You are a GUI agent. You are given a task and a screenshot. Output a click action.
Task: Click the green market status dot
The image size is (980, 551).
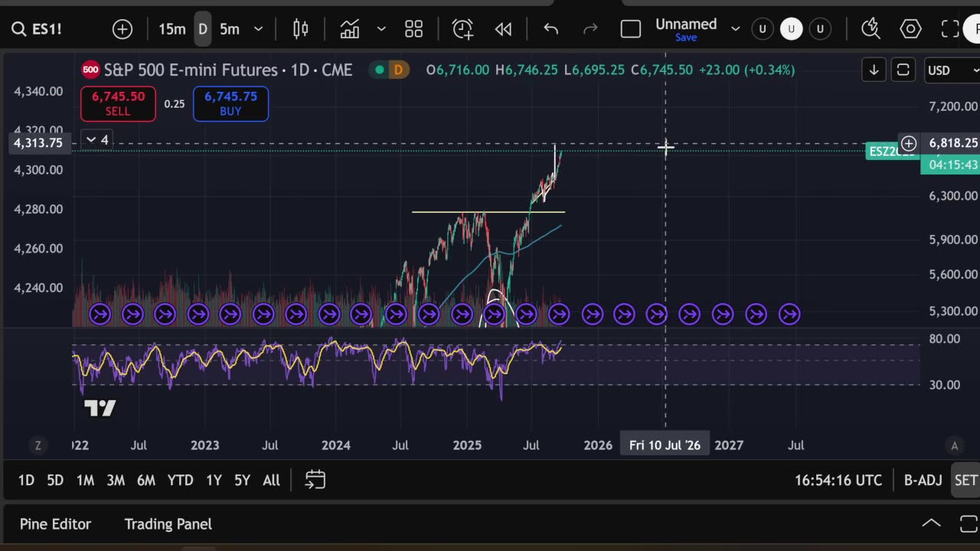coord(380,70)
